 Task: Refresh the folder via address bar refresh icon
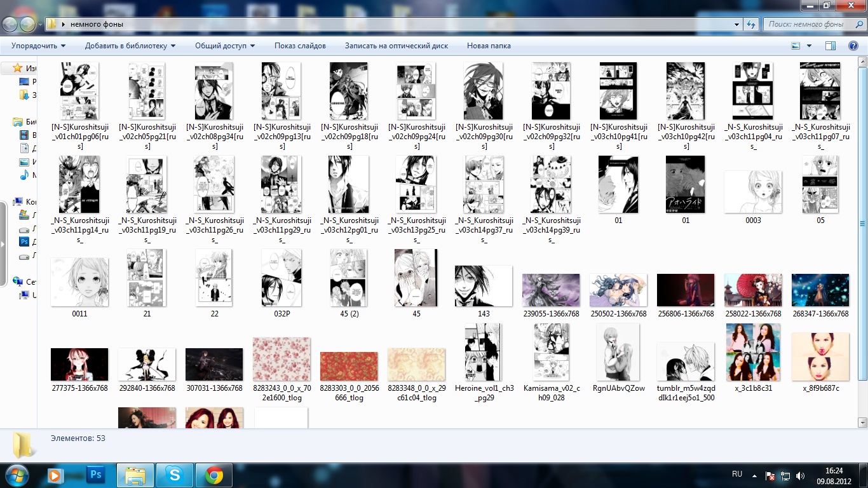click(x=752, y=24)
